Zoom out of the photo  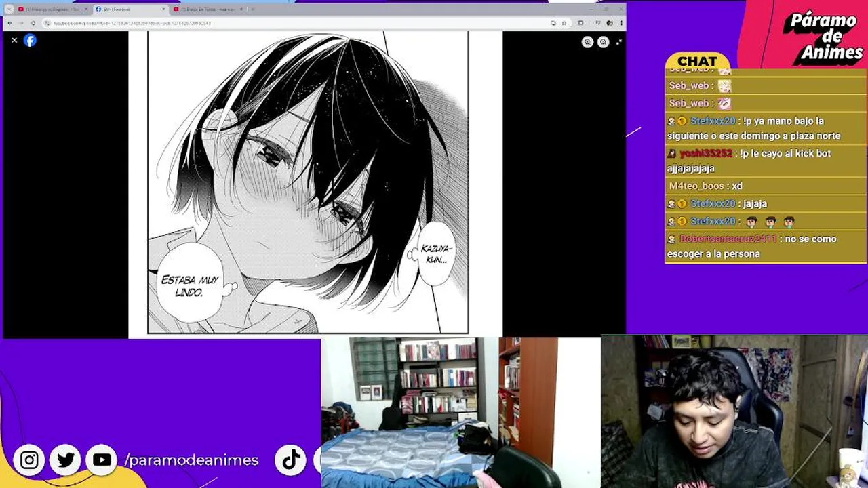coord(603,42)
